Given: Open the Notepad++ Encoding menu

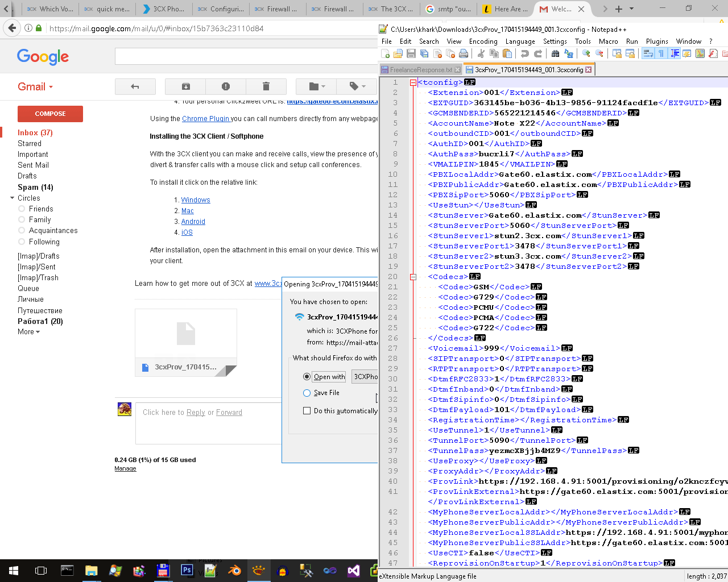Looking at the screenshot, I should [483, 41].
